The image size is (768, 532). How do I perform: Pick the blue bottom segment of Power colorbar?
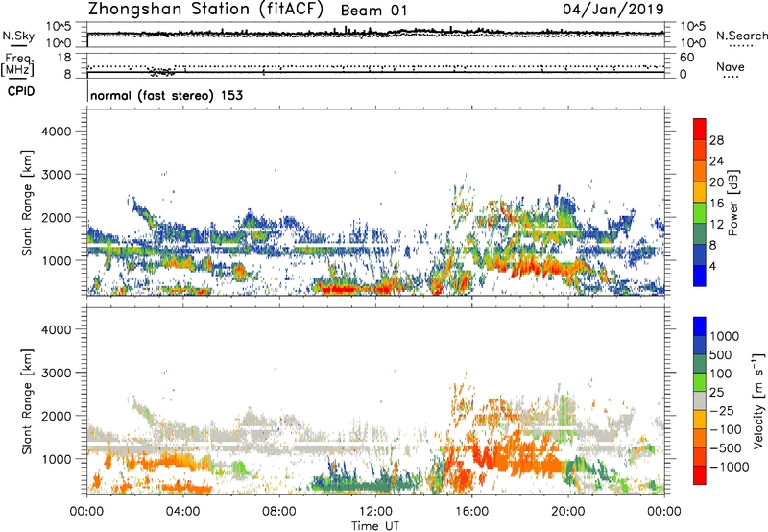pyautogui.click(x=700, y=276)
